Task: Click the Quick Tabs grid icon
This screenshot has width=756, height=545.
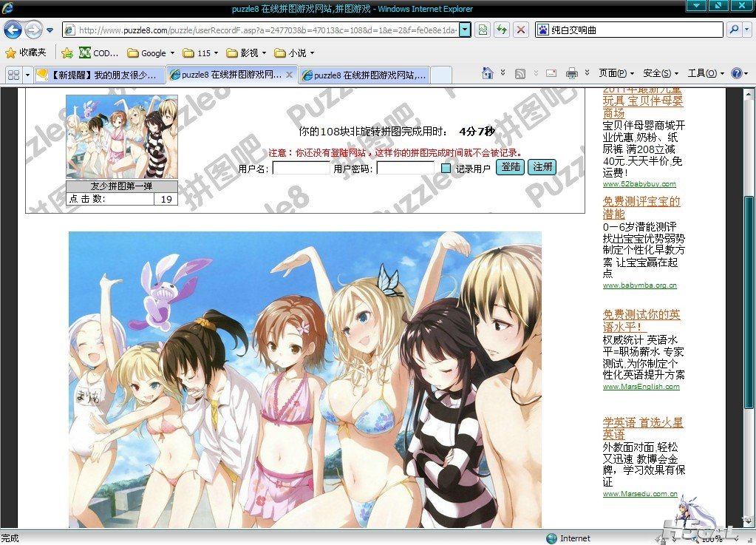Action: click(x=13, y=75)
